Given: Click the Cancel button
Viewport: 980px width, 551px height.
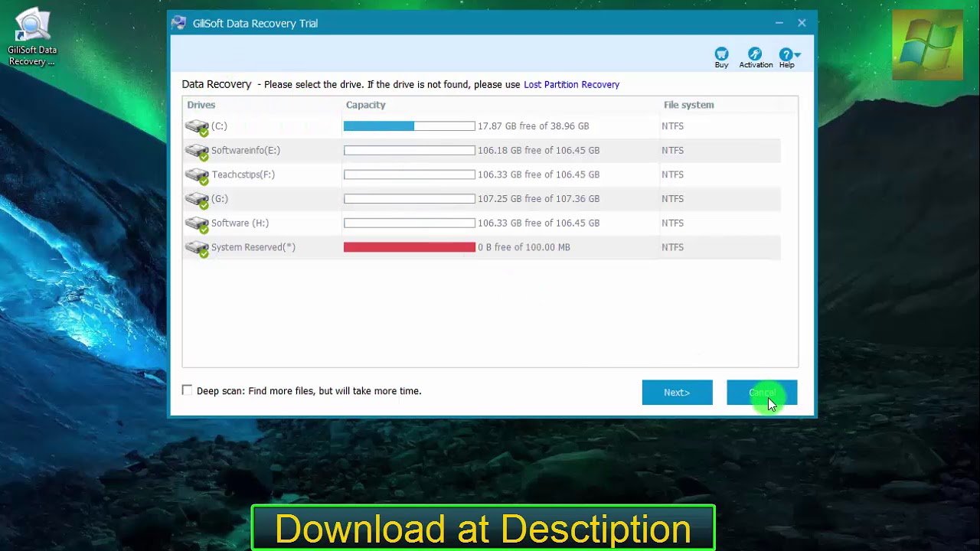Looking at the screenshot, I should click(762, 393).
